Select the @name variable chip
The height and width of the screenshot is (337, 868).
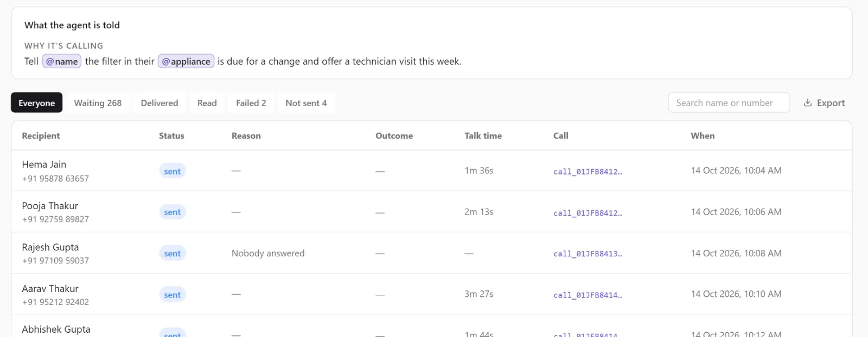point(62,61)
